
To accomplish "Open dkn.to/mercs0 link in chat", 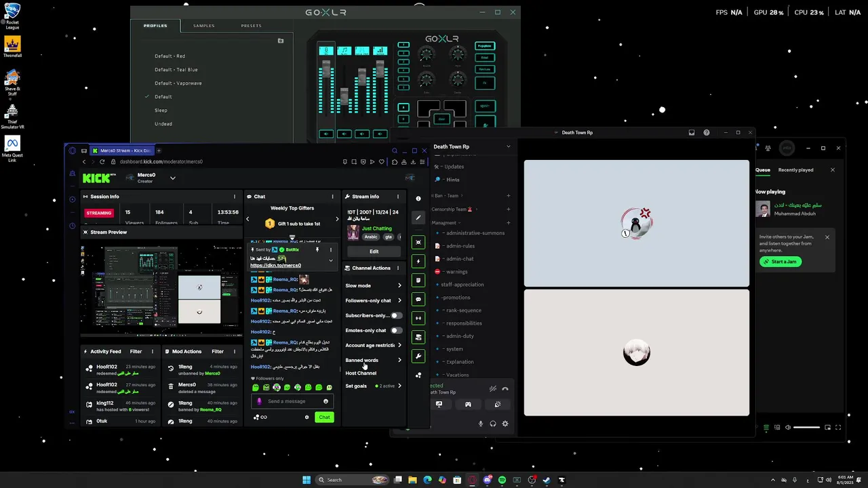I will (275, 266).
